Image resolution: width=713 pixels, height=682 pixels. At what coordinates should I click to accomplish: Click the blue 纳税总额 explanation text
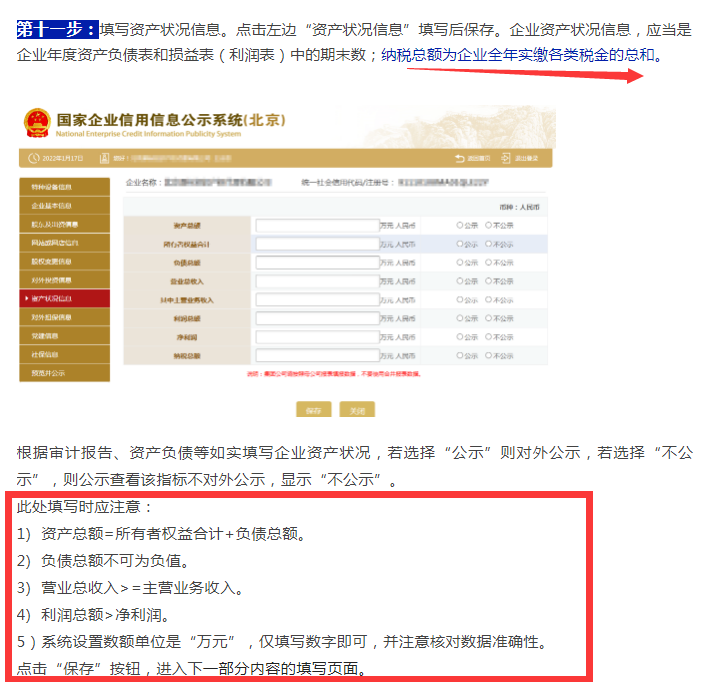coord(521,55)
